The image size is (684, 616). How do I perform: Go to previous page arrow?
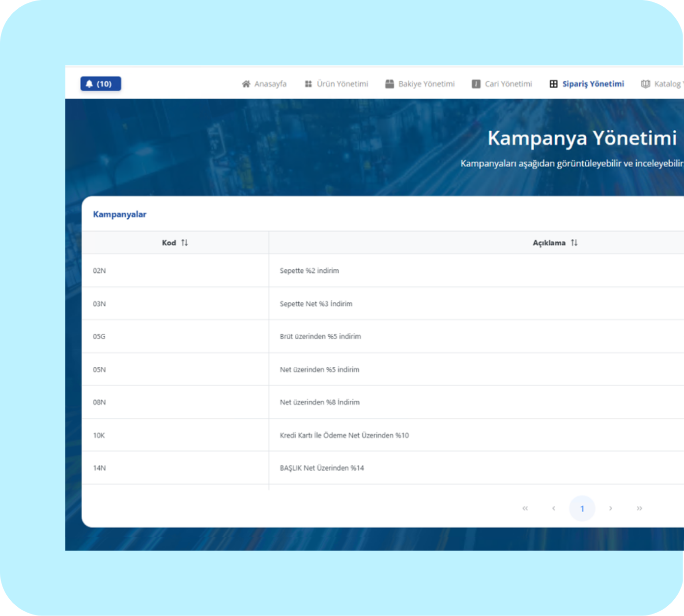[554, 508]
